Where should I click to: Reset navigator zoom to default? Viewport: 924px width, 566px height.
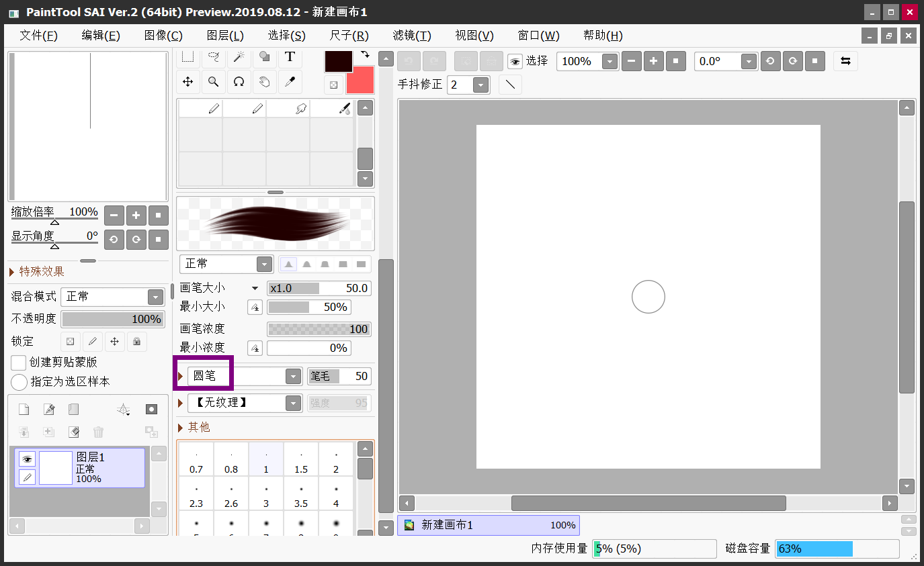pos(158,216)
